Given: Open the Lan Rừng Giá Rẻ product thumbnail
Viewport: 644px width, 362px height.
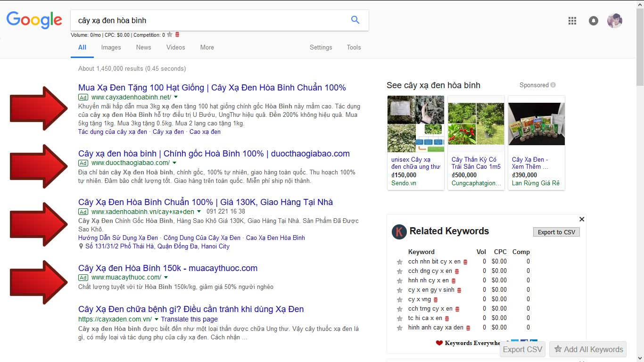Looking at the screenshot, I should click(537, 124).
